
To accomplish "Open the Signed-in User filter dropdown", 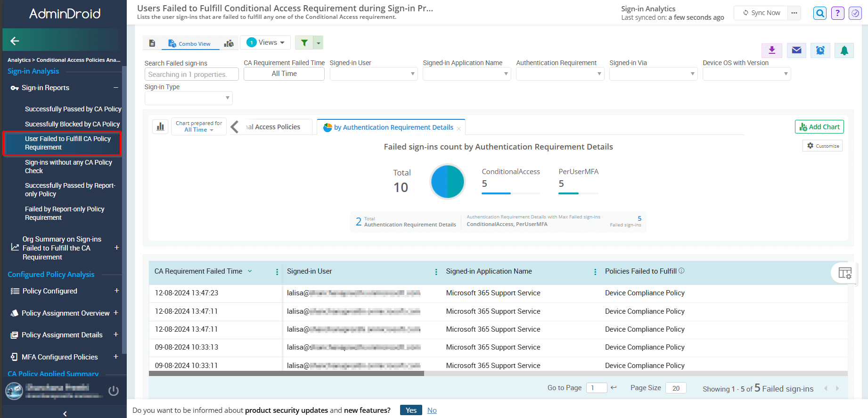I will click(373, 74).
